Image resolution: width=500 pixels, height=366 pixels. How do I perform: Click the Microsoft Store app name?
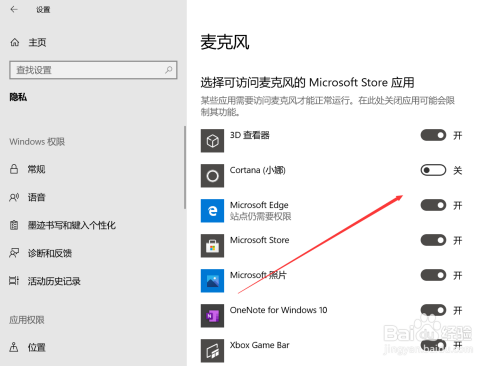coord(259,240)
